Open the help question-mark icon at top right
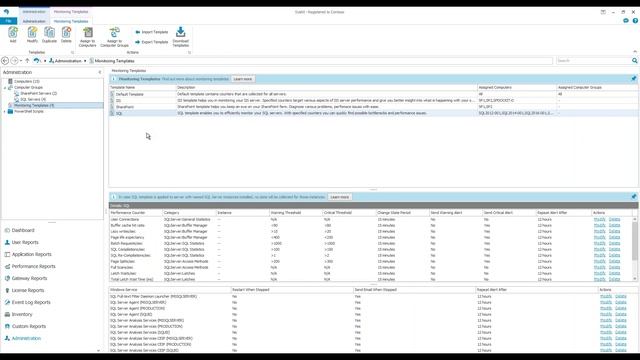 [x=635, y=20]
